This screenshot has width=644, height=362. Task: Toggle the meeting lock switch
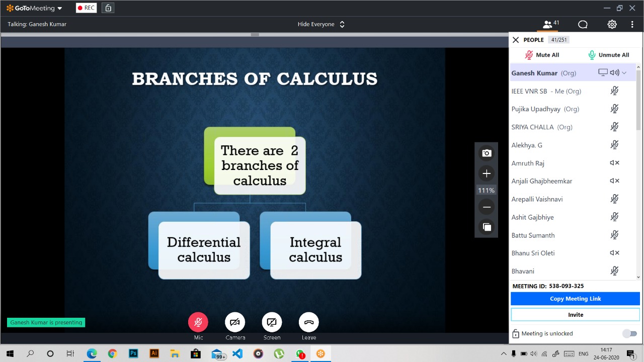click(x=629, y=333)
